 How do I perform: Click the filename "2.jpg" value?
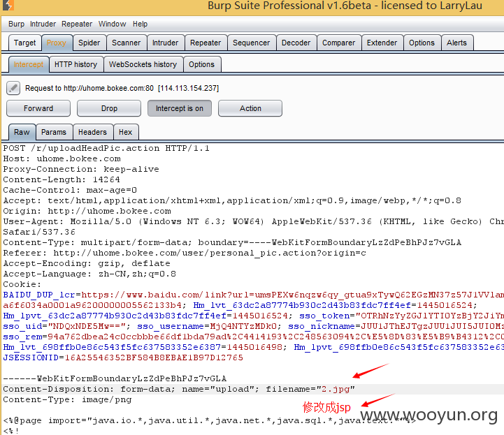tap(336, 389)
